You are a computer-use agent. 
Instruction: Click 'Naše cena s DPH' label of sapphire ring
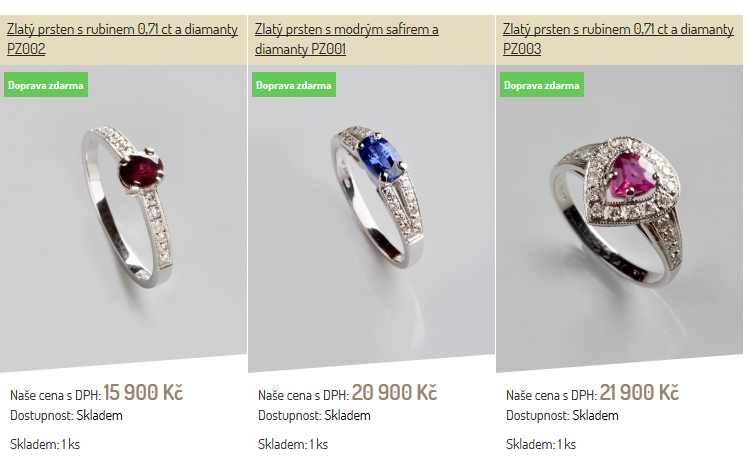click(x=303, y=395)
